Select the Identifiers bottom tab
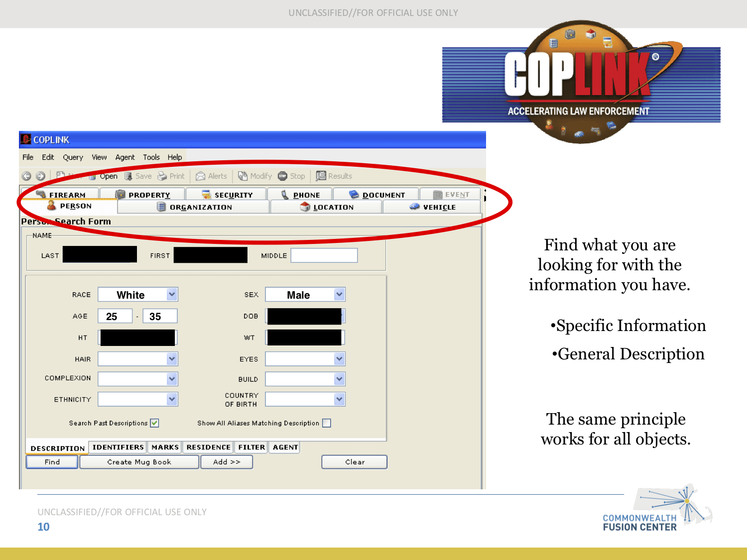The width and height of the screenshot is (747, 560). coord(118,447)
